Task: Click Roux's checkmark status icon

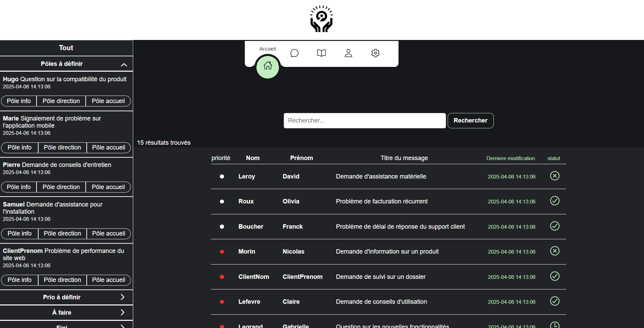Action: coord(555,201)
